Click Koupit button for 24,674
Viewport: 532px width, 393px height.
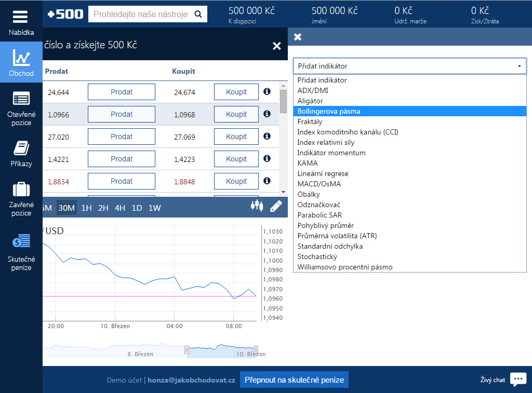point(236,92)
